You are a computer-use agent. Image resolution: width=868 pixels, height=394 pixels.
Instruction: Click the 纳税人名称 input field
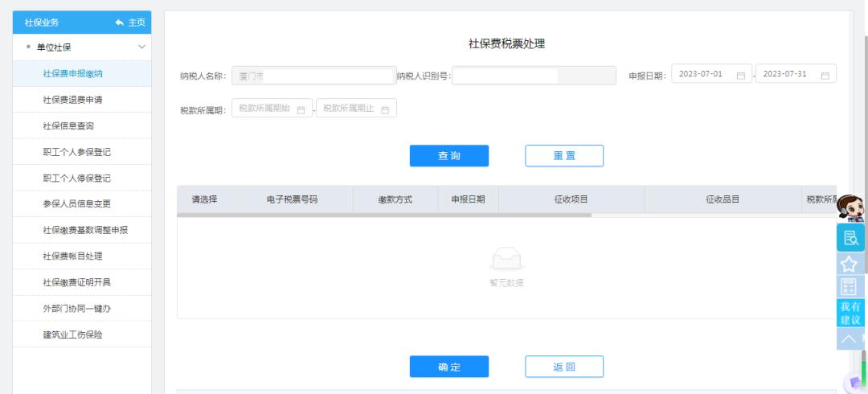(314, 76)
